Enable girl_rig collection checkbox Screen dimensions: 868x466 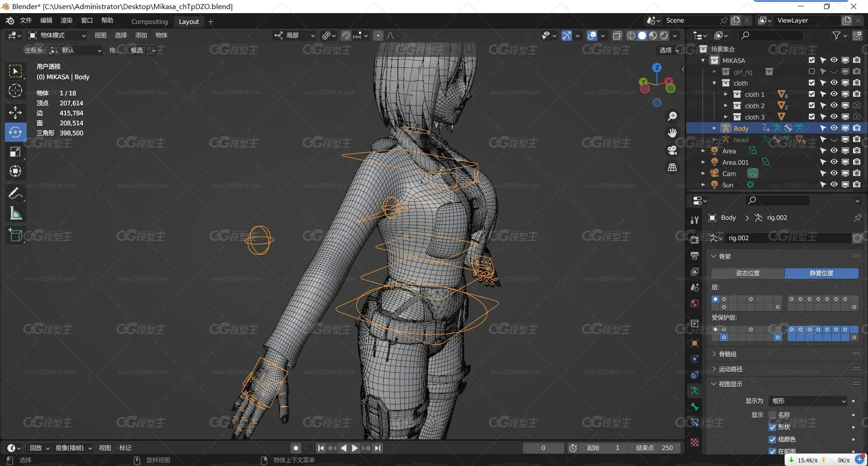(811, 71)
